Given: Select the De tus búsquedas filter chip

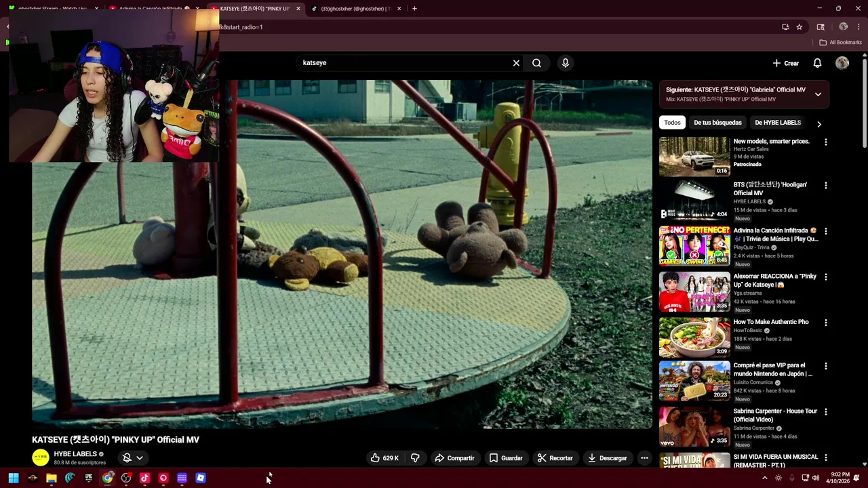Looking at the screenshot, I should [x=717, y=123].
